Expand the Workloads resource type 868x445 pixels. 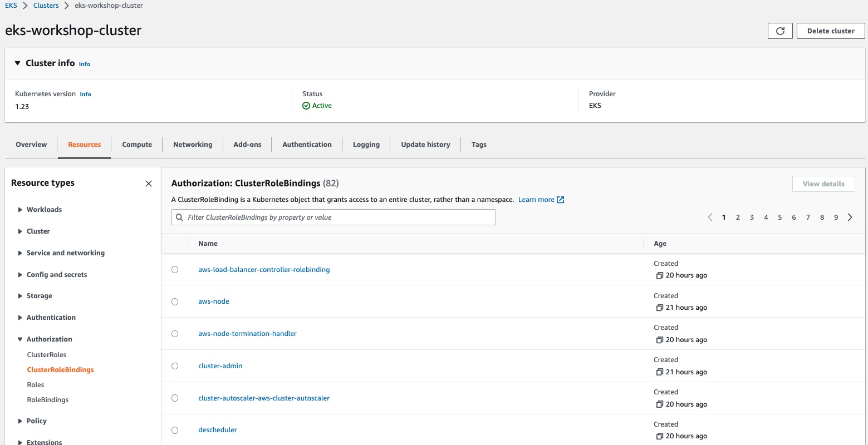tap(21, 210)
